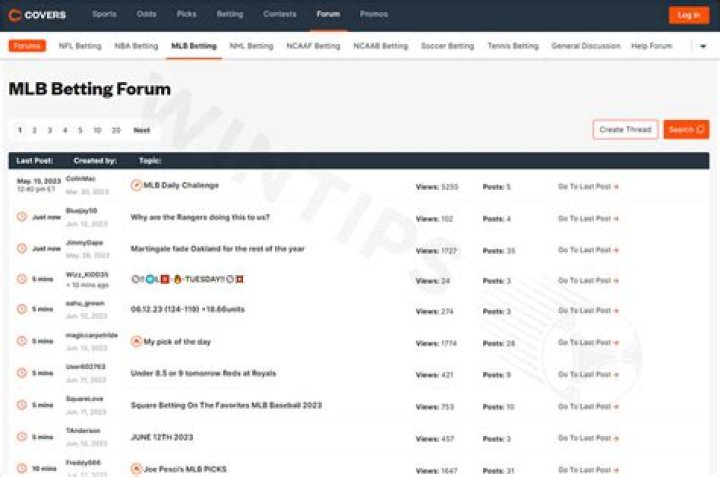Viewport: 720px width, 477px height.
Task: Go to page 2 of threads
Action: pyautogui.click(x=34, y=130)
